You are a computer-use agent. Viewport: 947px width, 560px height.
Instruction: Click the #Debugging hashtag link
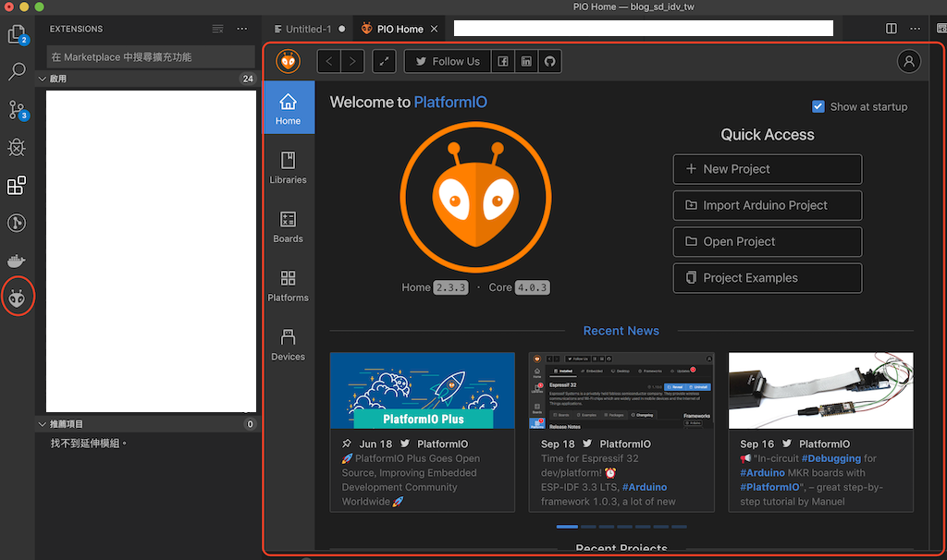point(831,458)
